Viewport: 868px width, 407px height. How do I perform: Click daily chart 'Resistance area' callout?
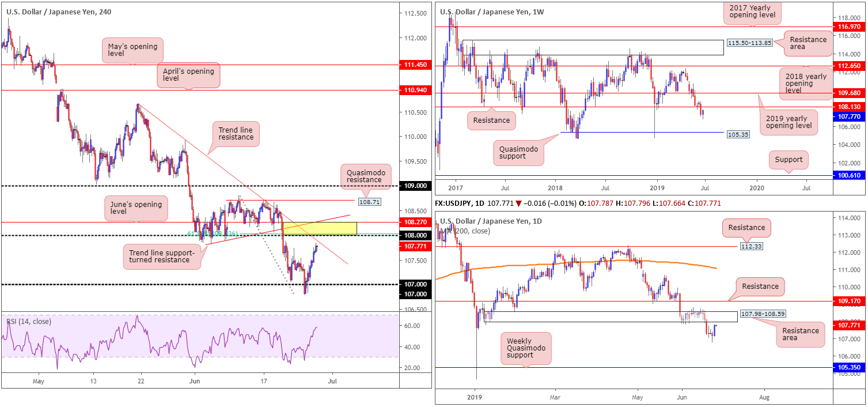pos(800,334)
